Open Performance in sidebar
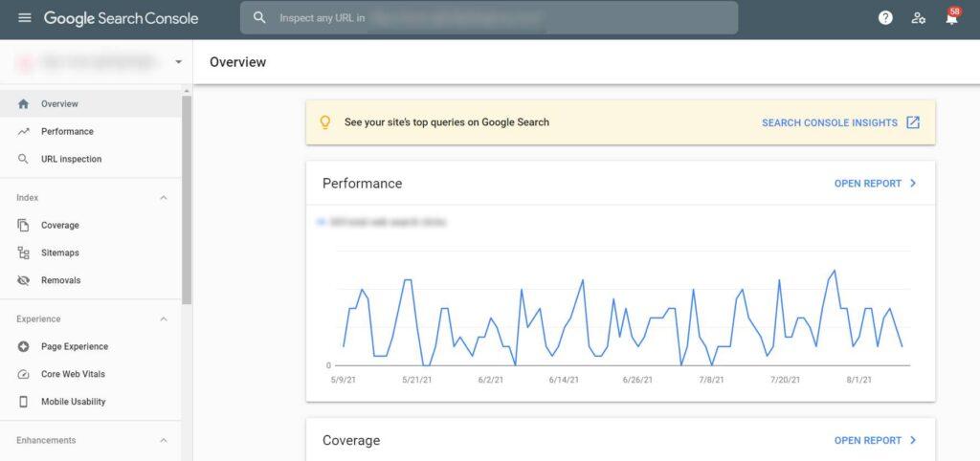This screenshot has width=980, height=461. click(x=91, y=132)
